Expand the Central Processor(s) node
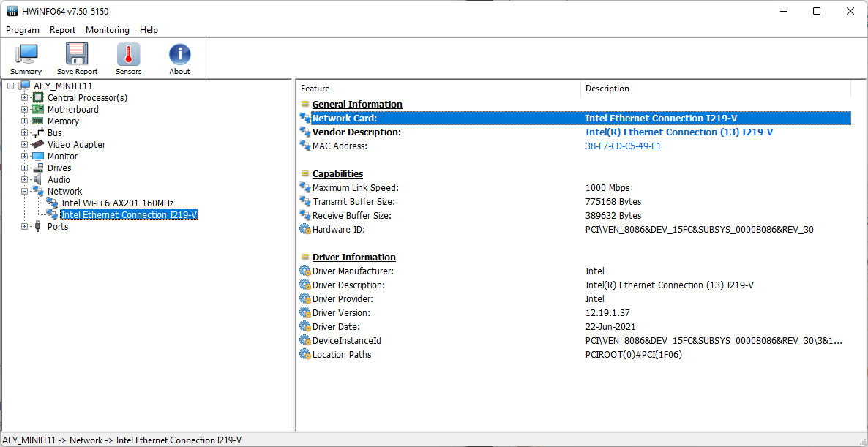868x447 pixels. point(24,98)
